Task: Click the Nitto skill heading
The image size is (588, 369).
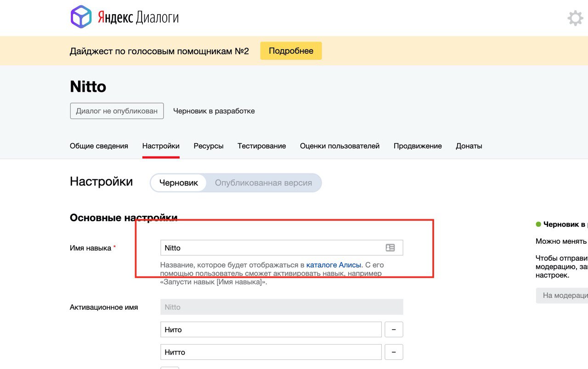Action: [x=88, y=86]
